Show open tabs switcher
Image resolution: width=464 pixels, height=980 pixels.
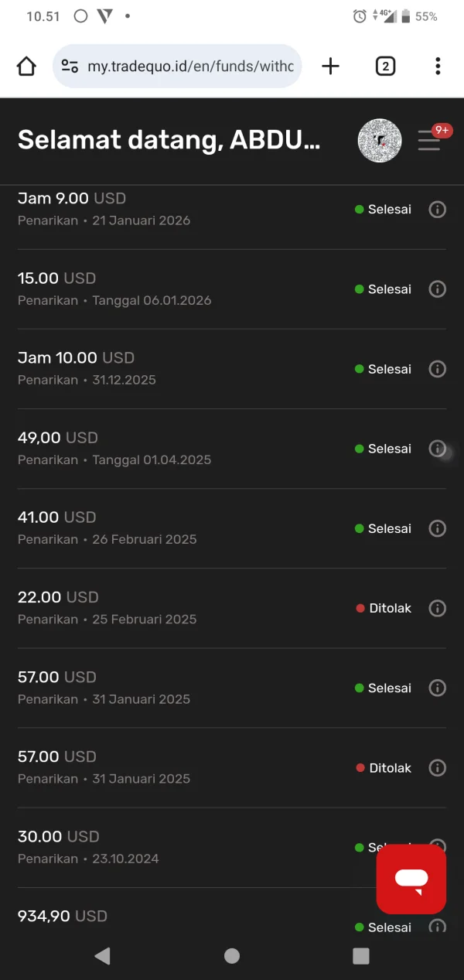(385, 67)
